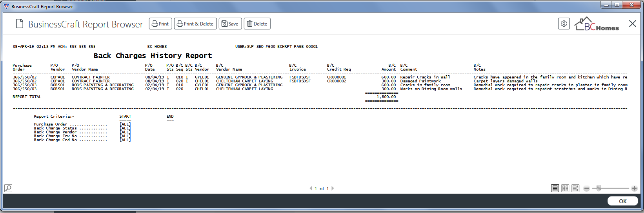This screenshot has width=644, height=213.
Task: Click the Purchase Order column header
Action: (22, 67)
